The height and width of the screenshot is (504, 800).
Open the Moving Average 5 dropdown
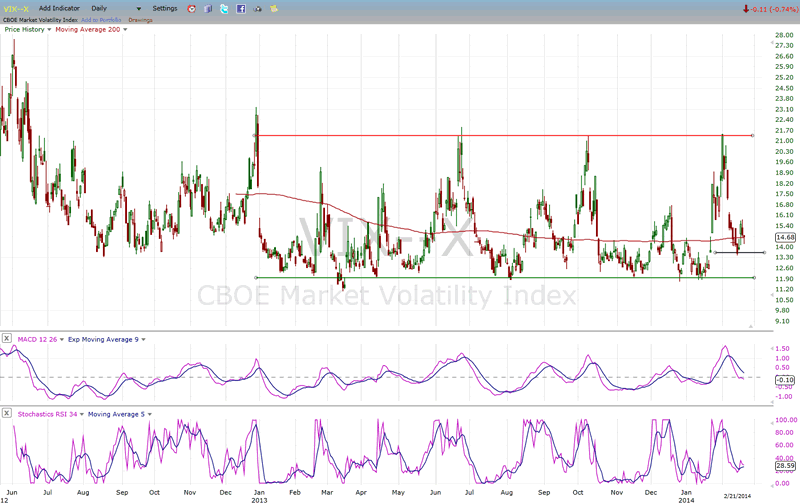point(149,414)
